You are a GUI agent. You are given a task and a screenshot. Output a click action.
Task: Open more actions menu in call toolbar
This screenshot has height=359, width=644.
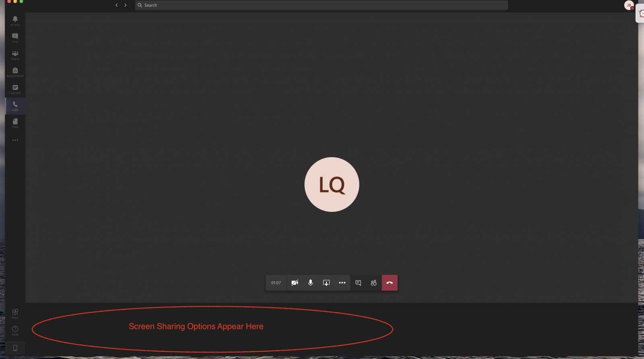click(342, 283)
